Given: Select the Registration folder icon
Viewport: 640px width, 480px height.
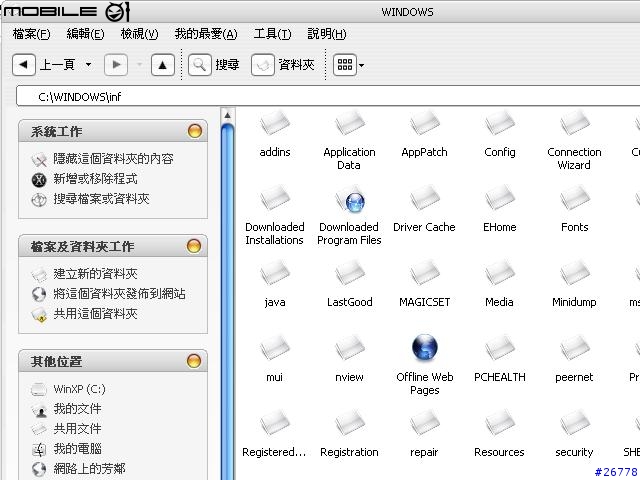Looking at the screenshot, I should coord(349,423).
